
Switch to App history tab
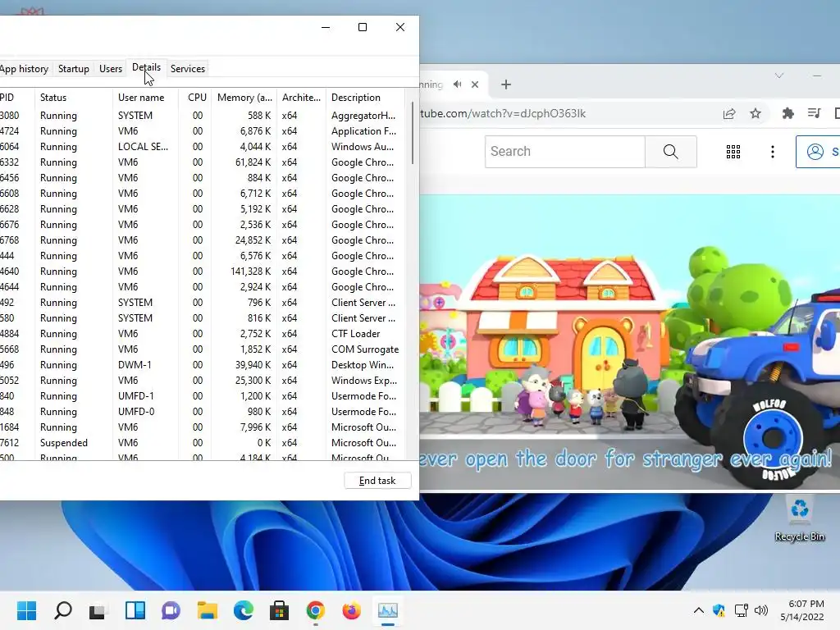click(x=24, y=69)
